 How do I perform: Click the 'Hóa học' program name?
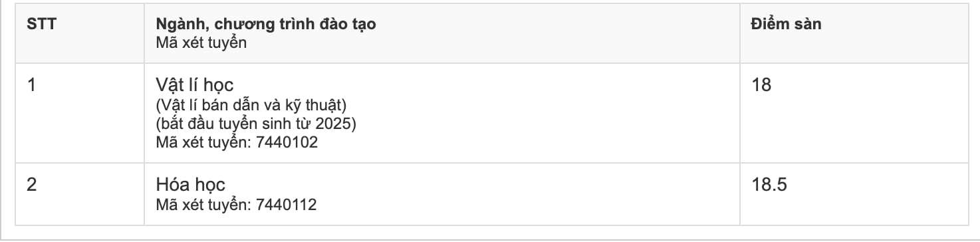tap(190, 184)
